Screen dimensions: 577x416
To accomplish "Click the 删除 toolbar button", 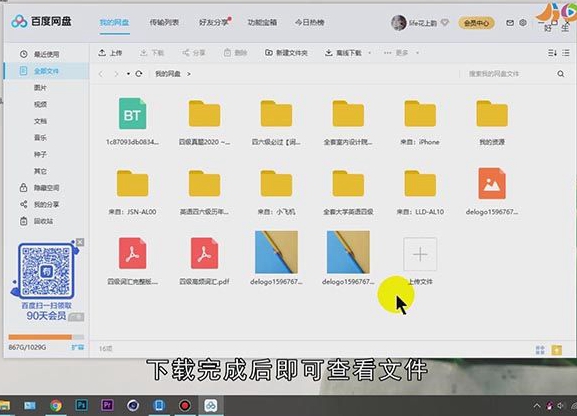I will tap(236, 53).
